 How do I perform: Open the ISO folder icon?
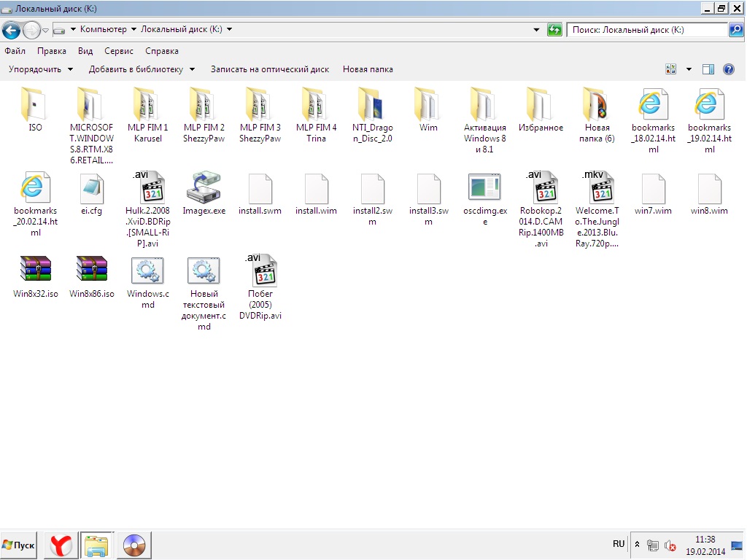point(35,104)
